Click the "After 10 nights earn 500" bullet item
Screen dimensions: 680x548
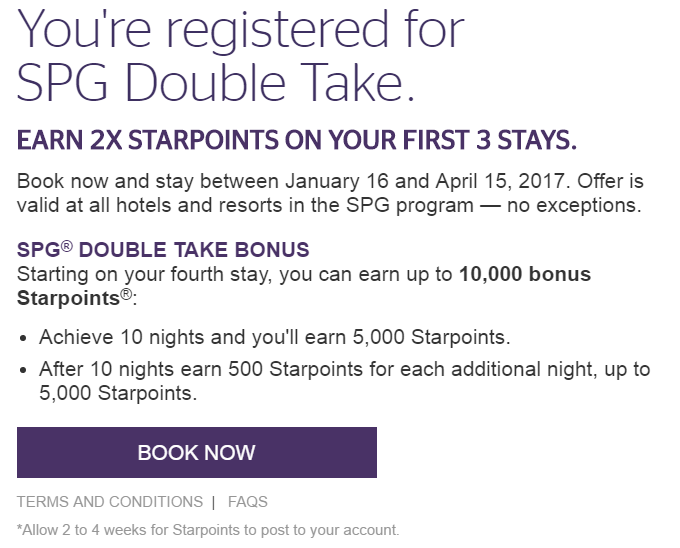pyautogui.click(x=344, y=381)
